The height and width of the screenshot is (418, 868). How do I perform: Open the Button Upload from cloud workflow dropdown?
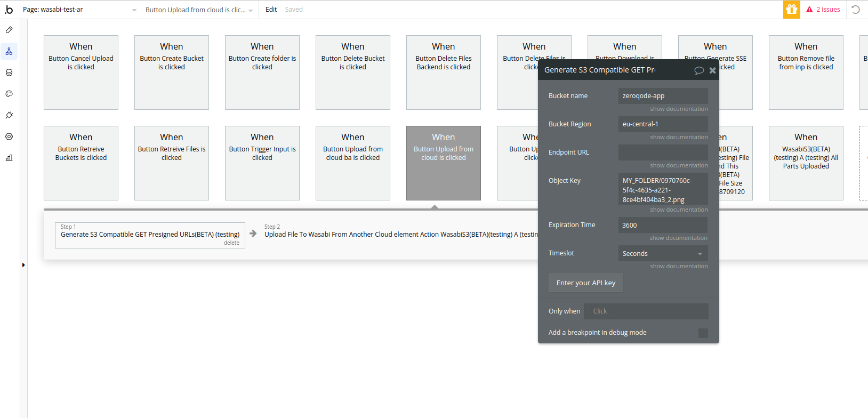[x=199, y=10]
